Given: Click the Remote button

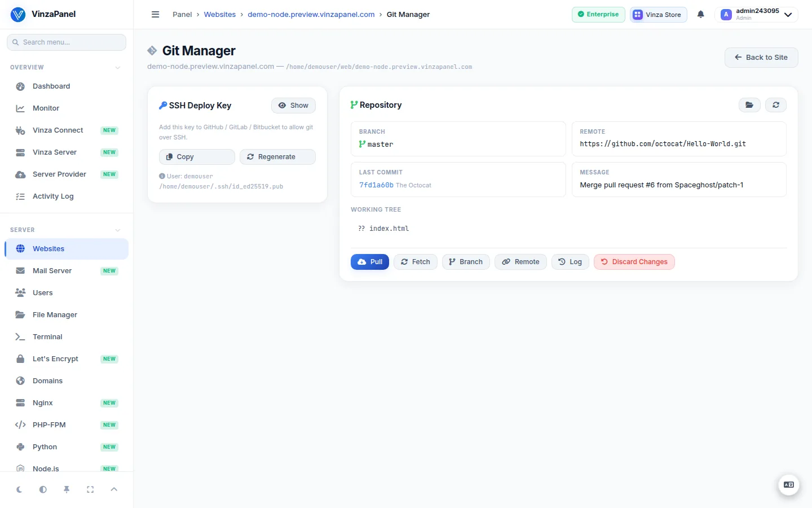Looking at the screenshot, I should click(x=520, y=262).
